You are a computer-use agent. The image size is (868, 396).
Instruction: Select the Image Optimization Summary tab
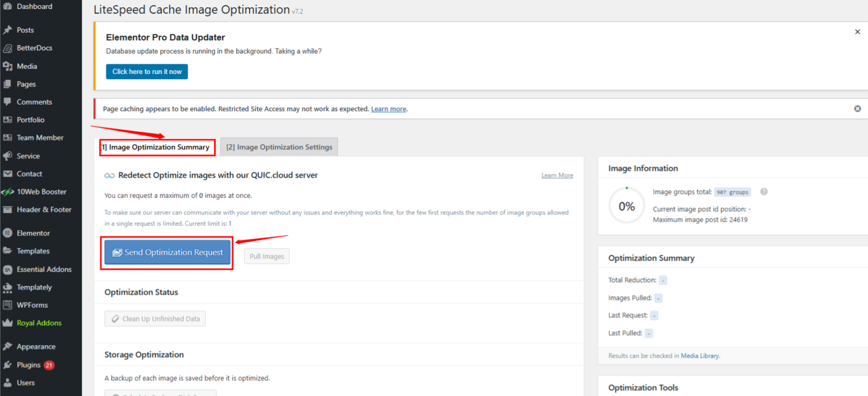coord(157,147)
